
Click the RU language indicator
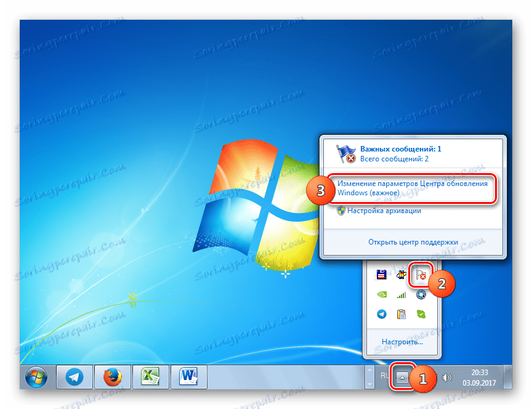pos(385,375)
